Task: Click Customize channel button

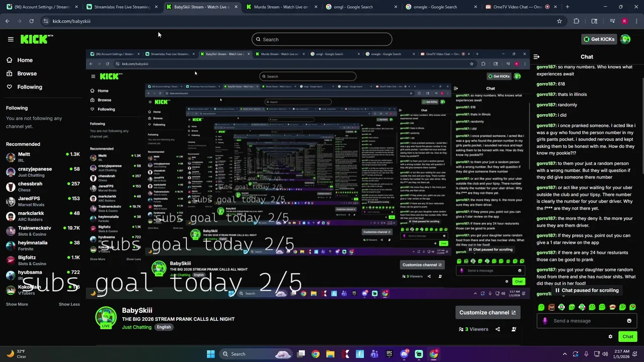Action: [488, 312]
